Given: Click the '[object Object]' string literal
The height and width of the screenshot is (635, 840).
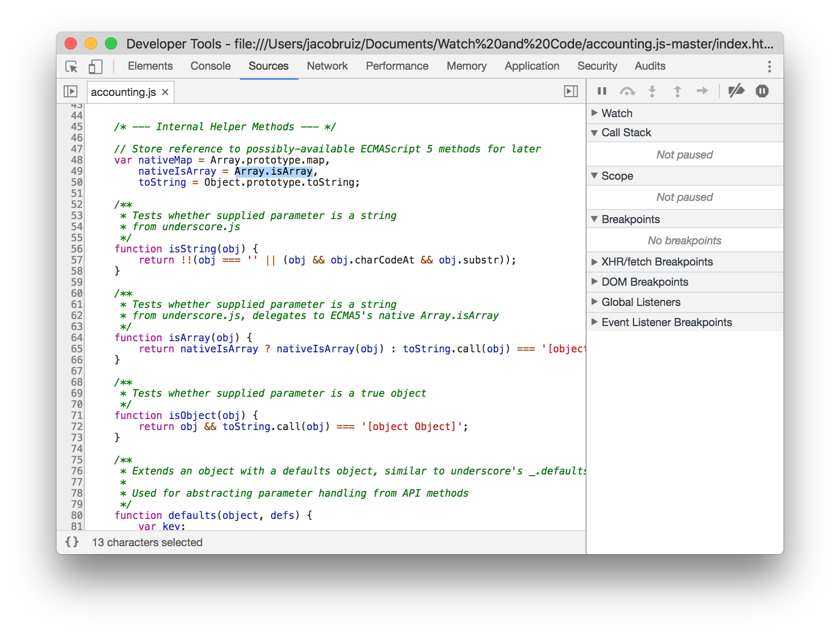Looking at the screenshot, I should [x=412, y=427].
